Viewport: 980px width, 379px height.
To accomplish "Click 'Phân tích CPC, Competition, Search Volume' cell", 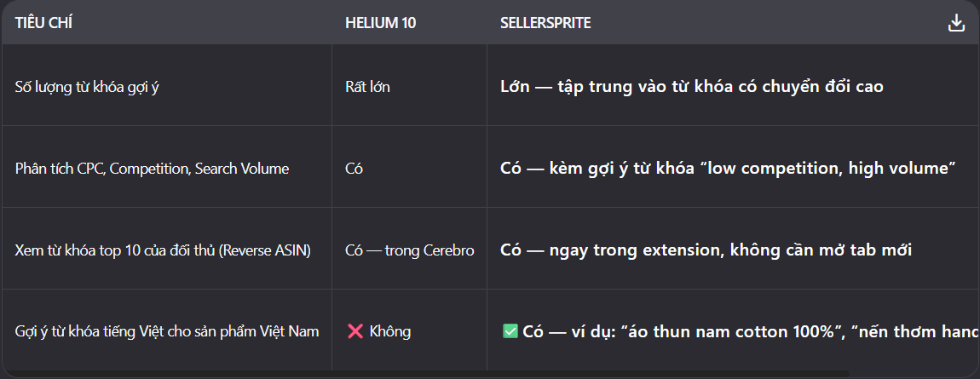I will [152, 169].
